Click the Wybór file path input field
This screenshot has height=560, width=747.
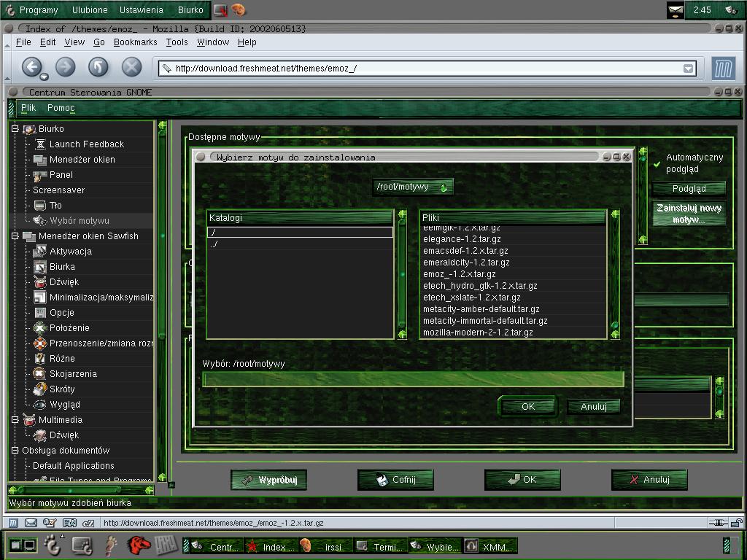[413, 379]
